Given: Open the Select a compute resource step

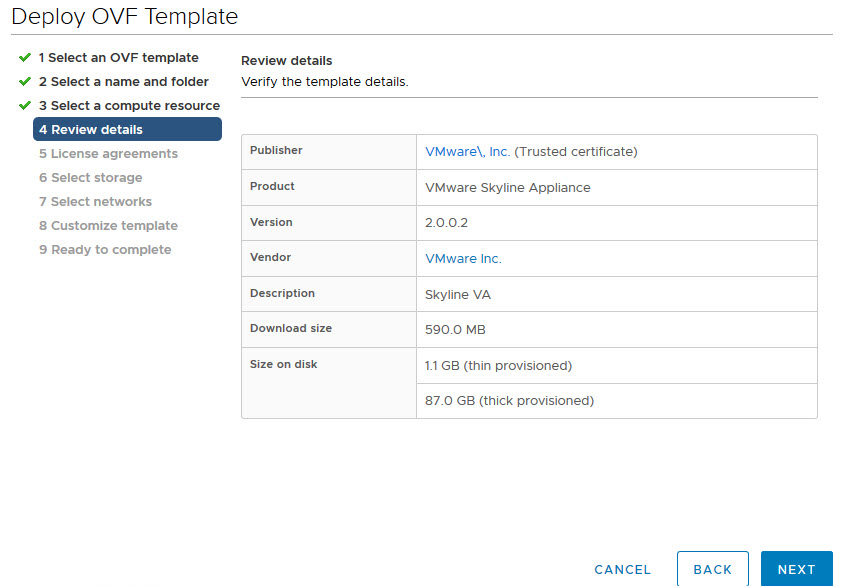Looking at the screenshot, I should pos(129,106).
